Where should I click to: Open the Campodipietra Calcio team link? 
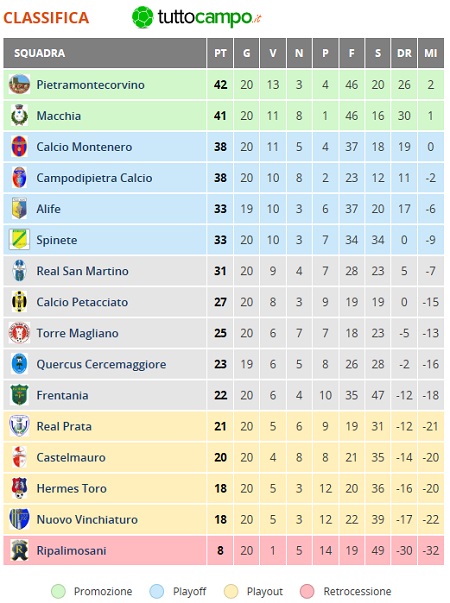click(94, 178)
